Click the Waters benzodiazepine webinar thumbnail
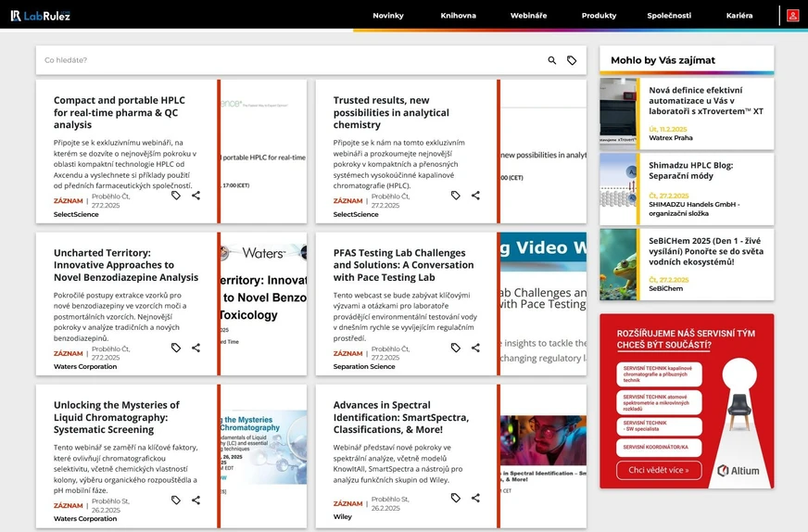 tap(263, 304)
